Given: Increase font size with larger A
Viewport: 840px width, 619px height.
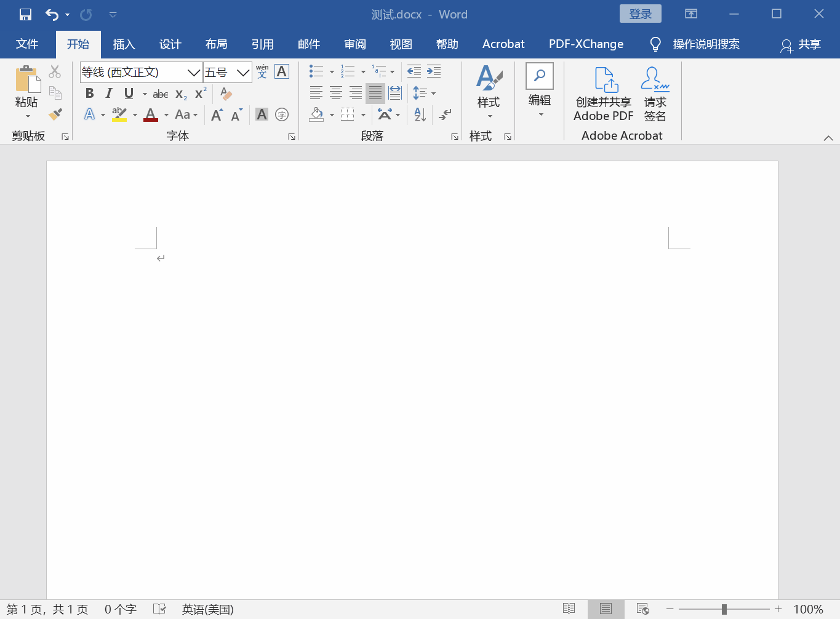Looking at the screenshot, I should coord(217,114).
